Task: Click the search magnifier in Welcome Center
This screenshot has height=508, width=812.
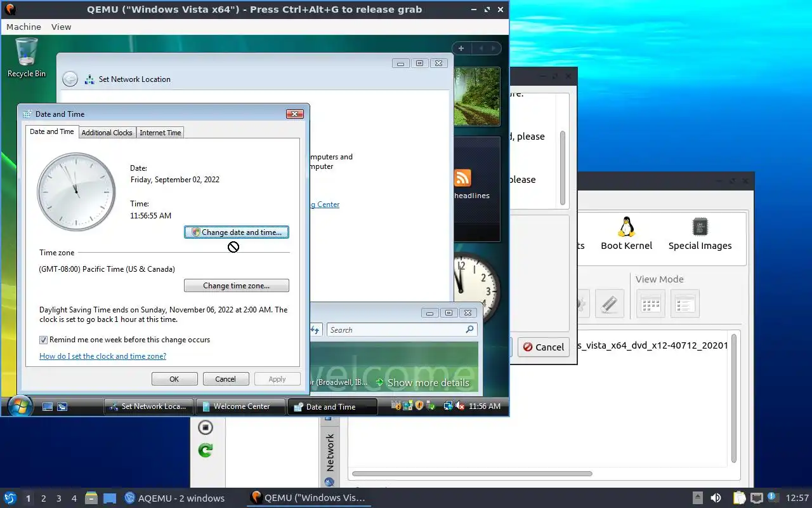Action: pyautogui.click(x=469, y=330)
